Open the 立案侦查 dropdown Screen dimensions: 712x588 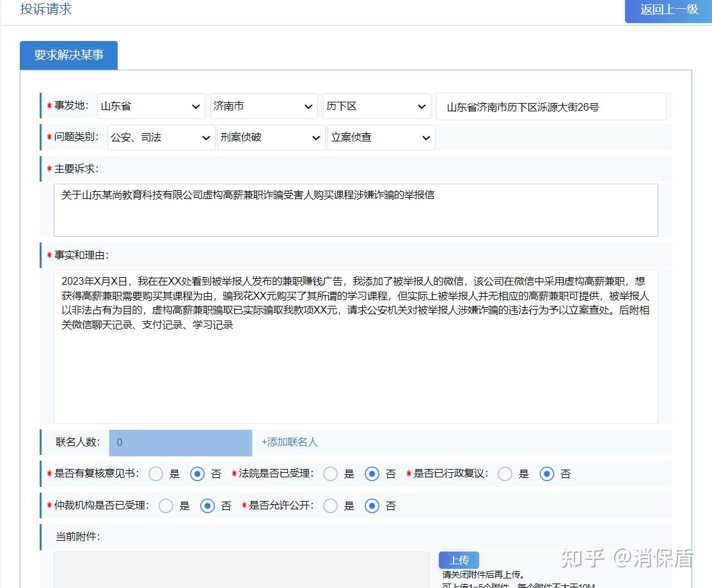tap(381, 138)
